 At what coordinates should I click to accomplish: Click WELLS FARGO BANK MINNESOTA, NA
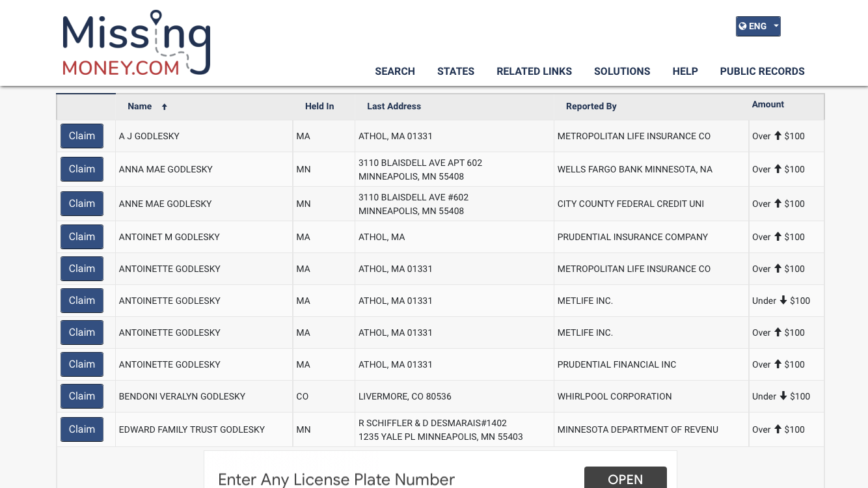635,169
